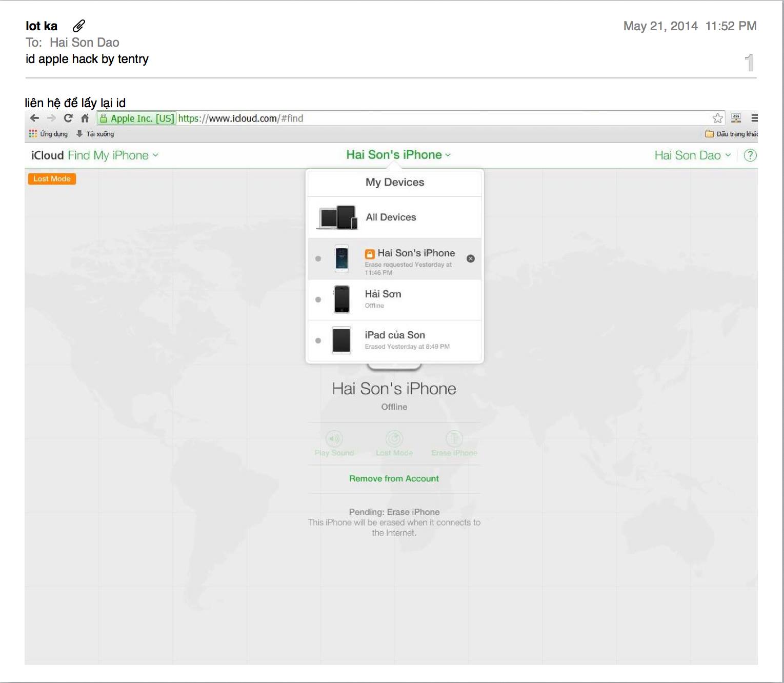Click the Apple Inc. [US] security badge
The width and height of the screenshot is (784, 683).
coord(136,118)
